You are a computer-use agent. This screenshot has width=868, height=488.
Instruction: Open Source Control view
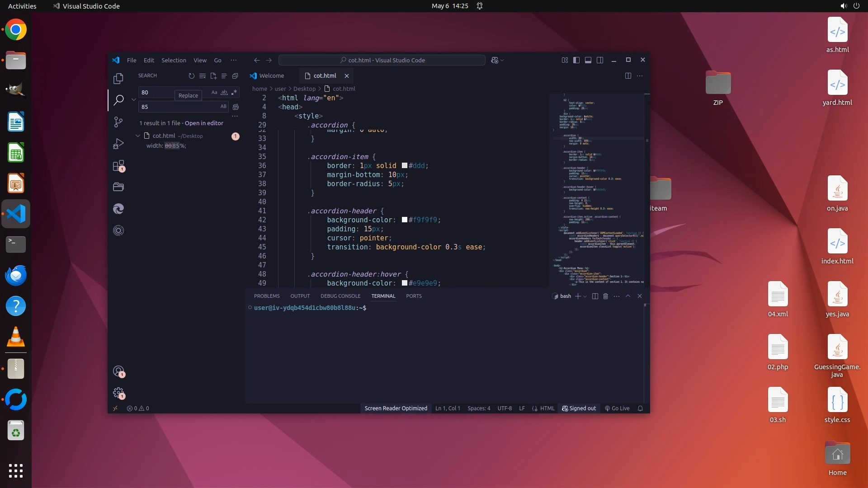118,122
